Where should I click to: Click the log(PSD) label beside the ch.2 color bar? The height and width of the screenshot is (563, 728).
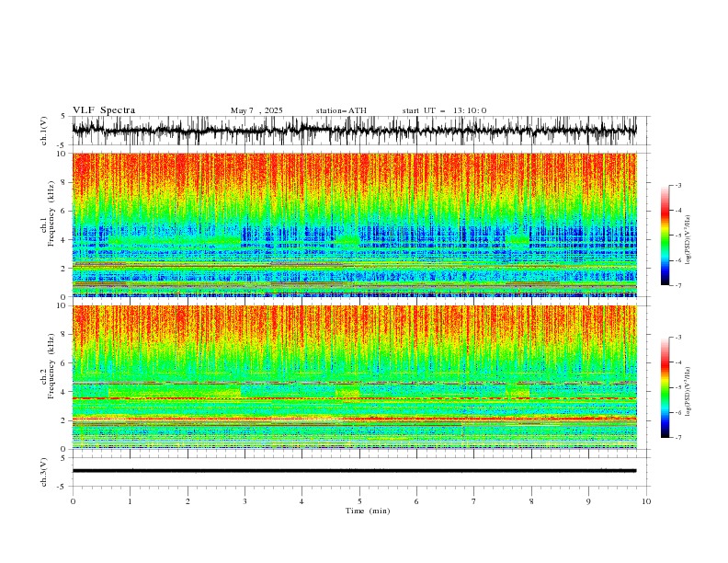click(688, 392)
